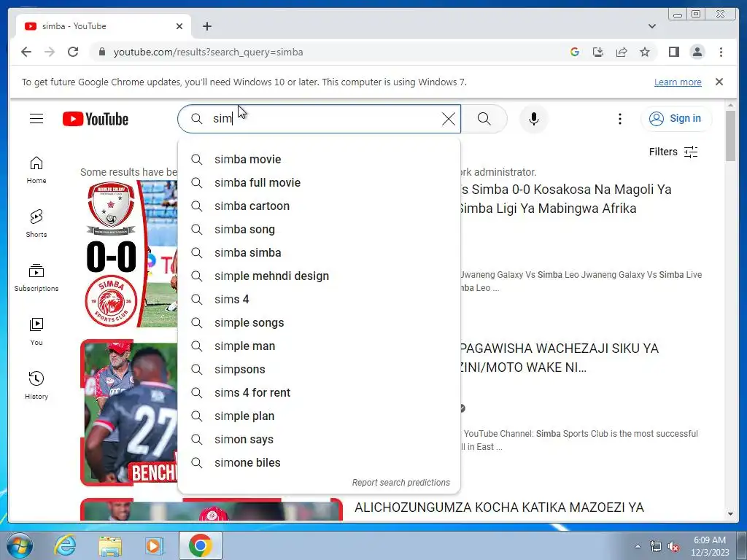Open the YouTube guide hamburger menu
Image resolution: width=747 pixels, height=560 pixels.
(36, 119)
